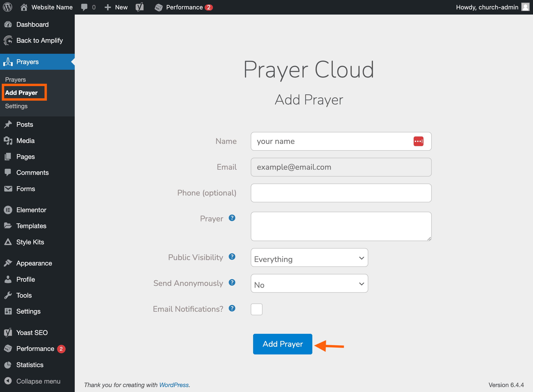Select the Style Kits triangle icon
533x392 pixels.
[8, 242]
